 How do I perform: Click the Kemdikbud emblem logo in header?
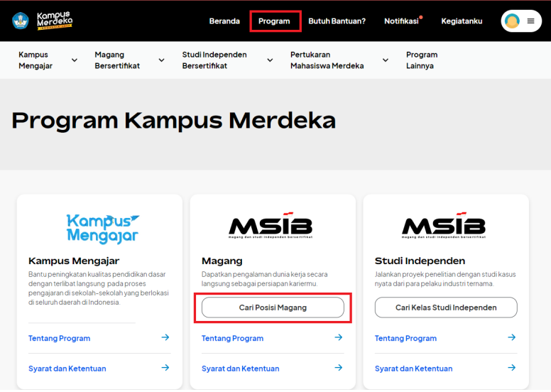tap(21, 21)
